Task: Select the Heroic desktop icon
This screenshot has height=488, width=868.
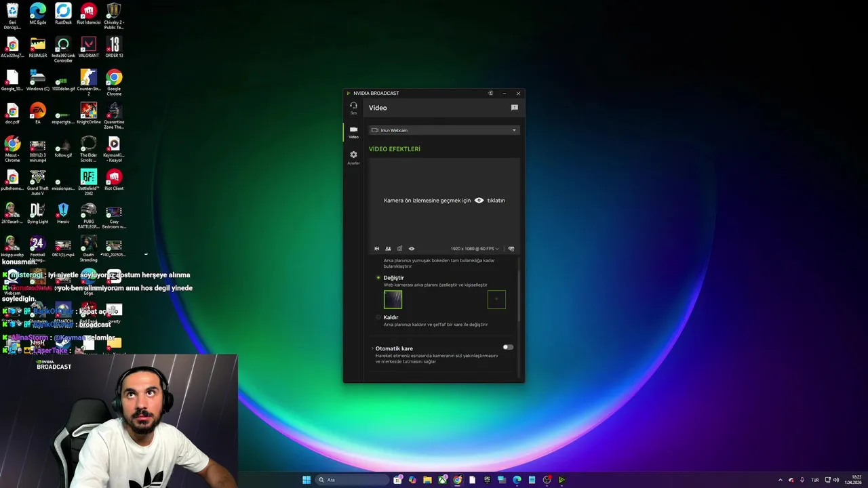Action: (x=63, y=213)
